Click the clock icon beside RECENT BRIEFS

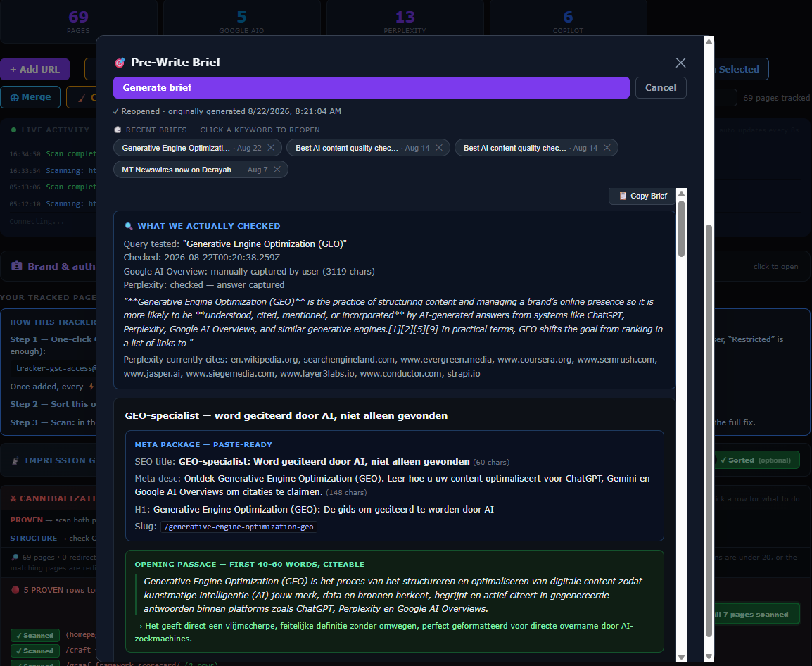coord(118,130)
